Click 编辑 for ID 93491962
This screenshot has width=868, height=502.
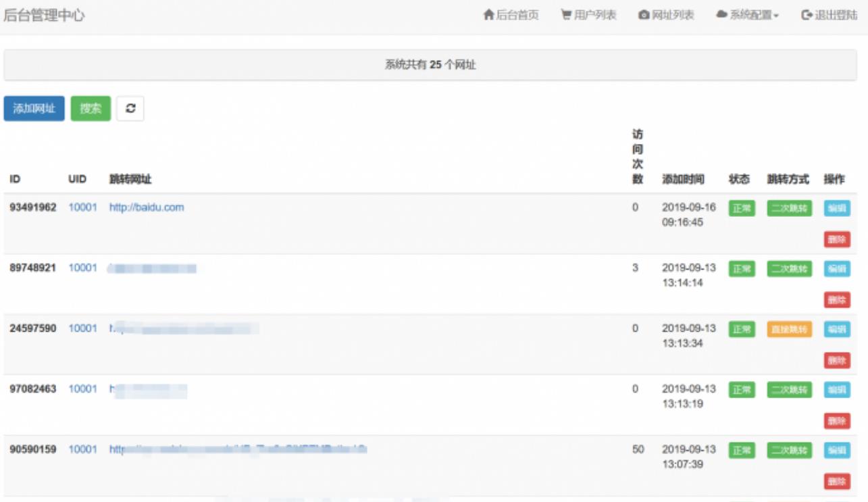click(x=837, y=208)
